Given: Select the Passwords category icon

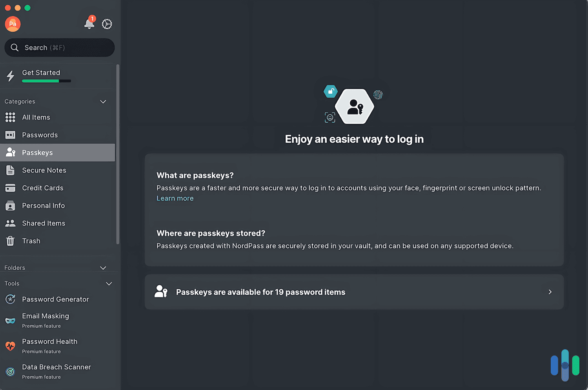Looking at the screenshot, I should (10, 134).
